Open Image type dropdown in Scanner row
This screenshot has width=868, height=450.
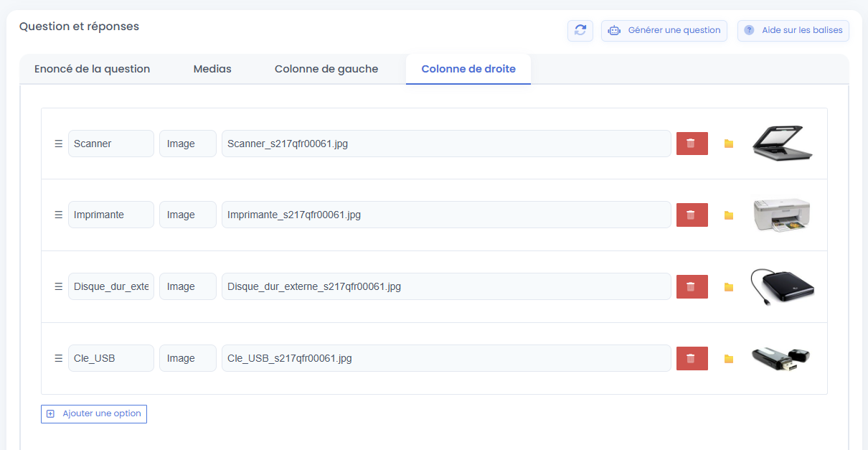click(188, 144)
